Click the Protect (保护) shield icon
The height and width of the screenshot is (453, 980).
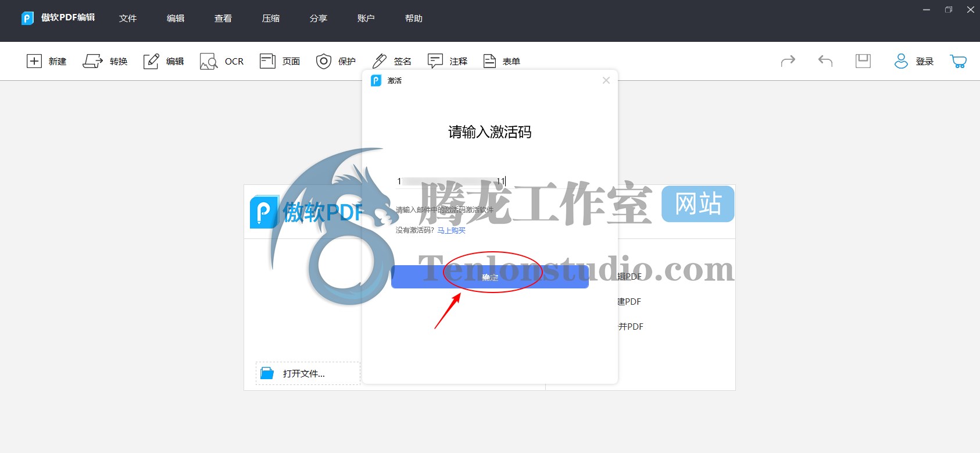coord(324,61)
